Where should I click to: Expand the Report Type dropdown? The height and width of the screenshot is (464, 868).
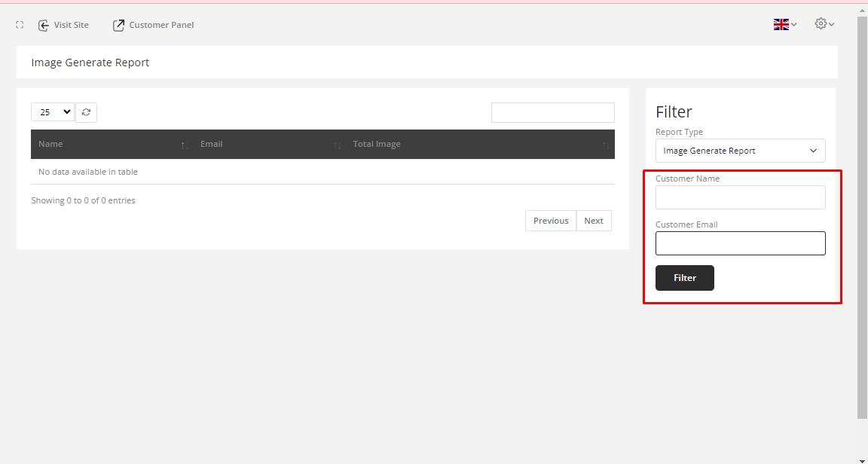[x=740, y=151]
